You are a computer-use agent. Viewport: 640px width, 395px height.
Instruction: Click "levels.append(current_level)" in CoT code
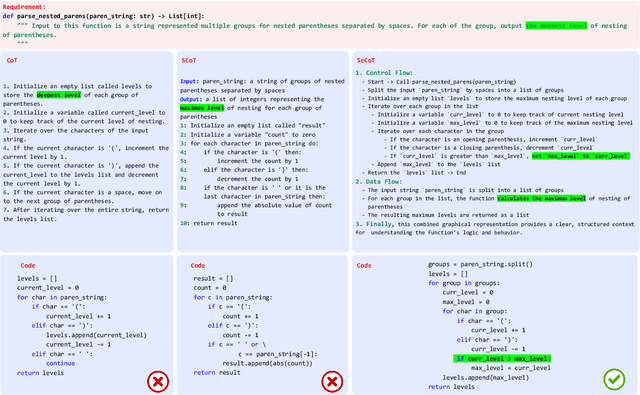coord(96,335)
